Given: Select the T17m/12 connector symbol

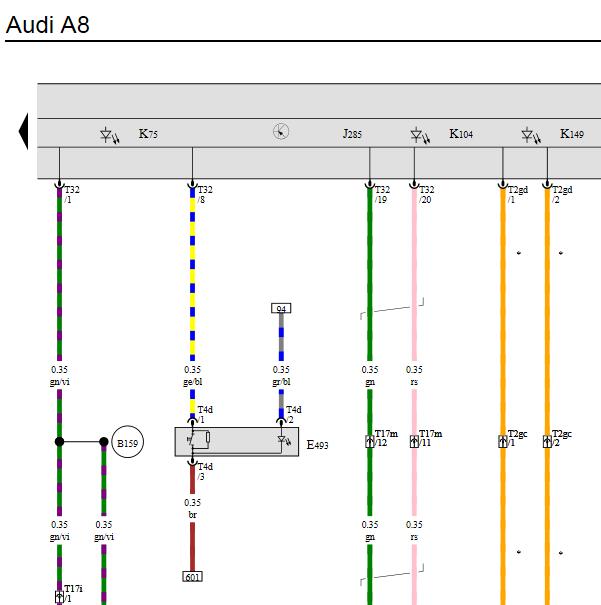Looking at the screenshot, I should (x=370, y=441).
